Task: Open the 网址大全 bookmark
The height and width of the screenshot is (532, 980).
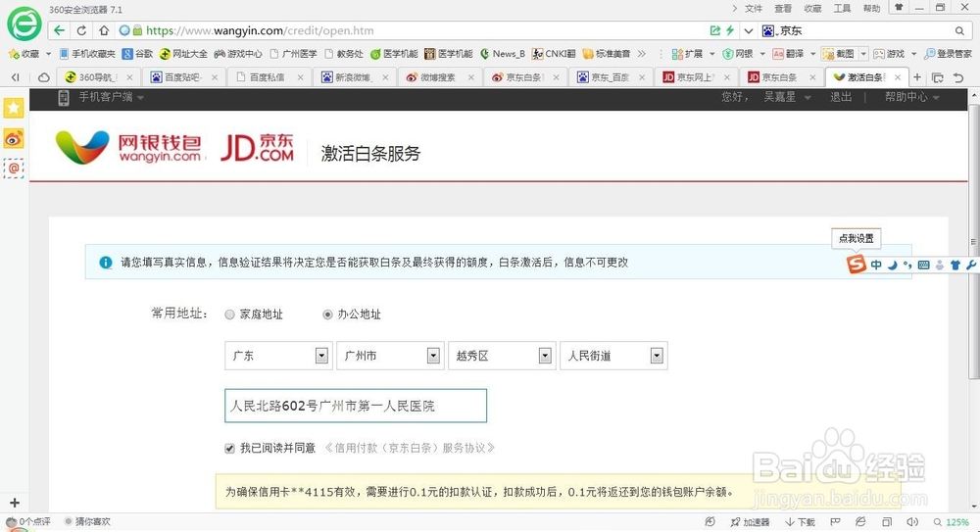Action: (183, 54)
